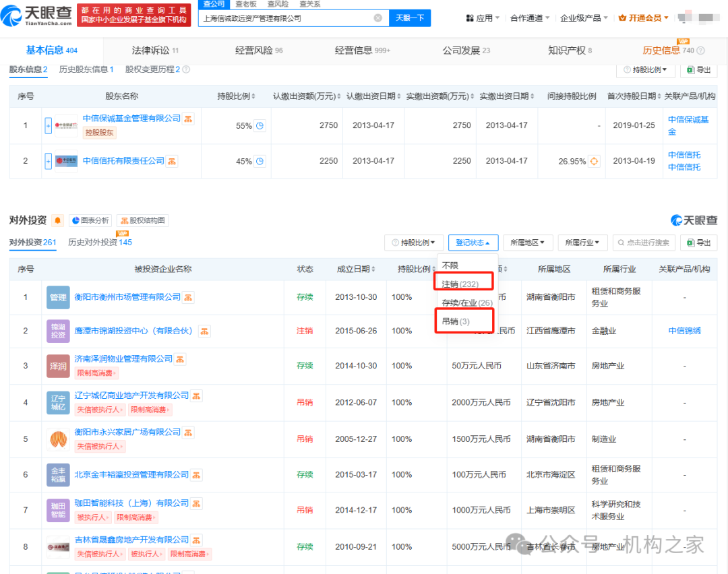Viewport: 728px width, 574px height.
Task: Expand shareholder row 中信信托有限责任公司
Action: tap(49, 161)
